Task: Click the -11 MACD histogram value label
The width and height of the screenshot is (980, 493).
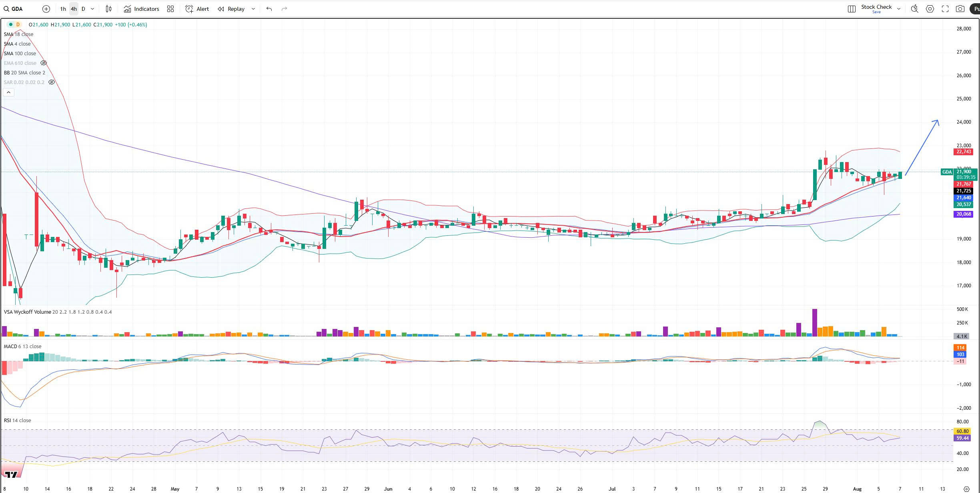Action: point(960,361)
